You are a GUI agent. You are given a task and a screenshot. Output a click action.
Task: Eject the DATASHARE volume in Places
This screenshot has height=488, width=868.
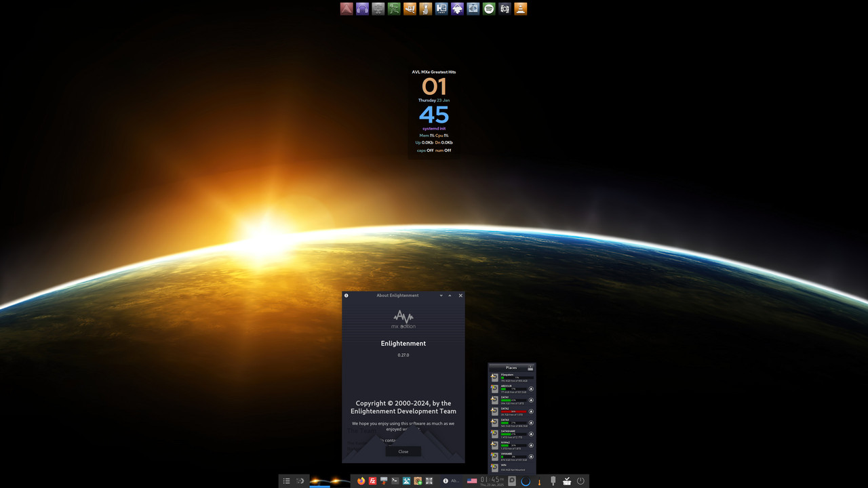(x=531, y=434)
